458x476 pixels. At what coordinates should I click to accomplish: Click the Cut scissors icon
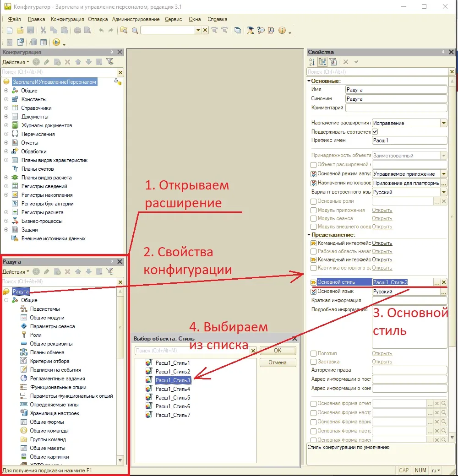pos(43,30)
